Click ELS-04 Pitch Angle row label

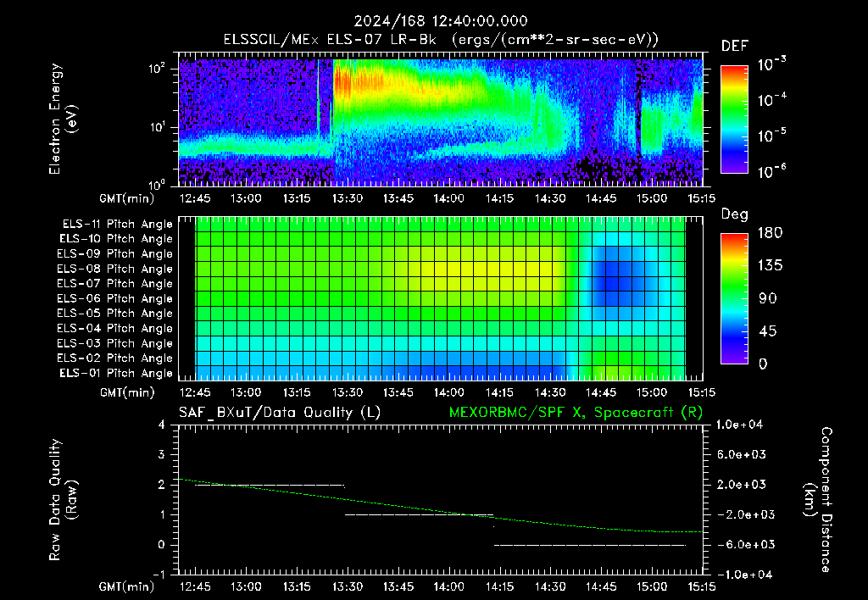click(115, 329)
